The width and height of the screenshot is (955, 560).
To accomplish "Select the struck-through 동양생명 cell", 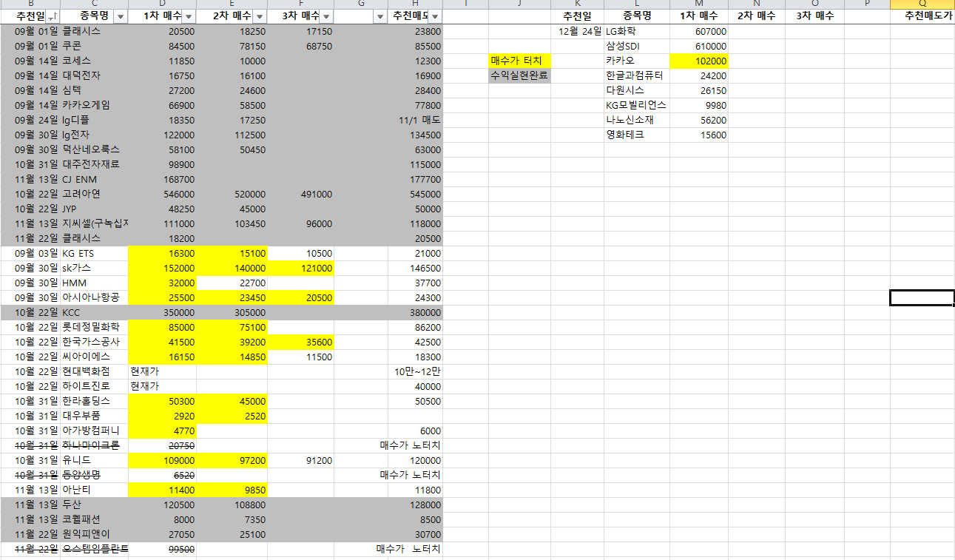I will (x=94, y=475).
